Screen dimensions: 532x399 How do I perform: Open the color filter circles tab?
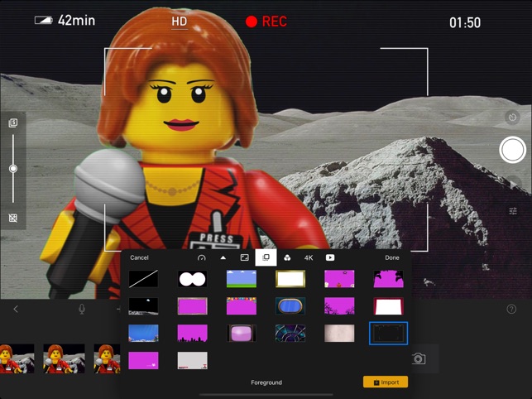(x=287, y=257)
